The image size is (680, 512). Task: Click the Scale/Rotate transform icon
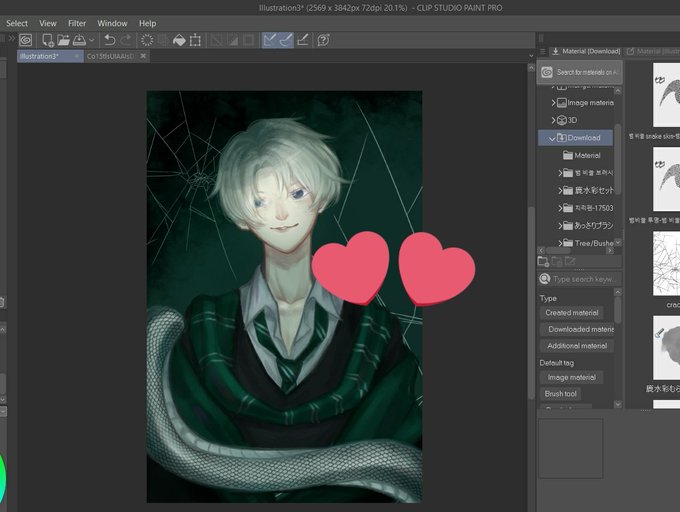tap(195, 40)
